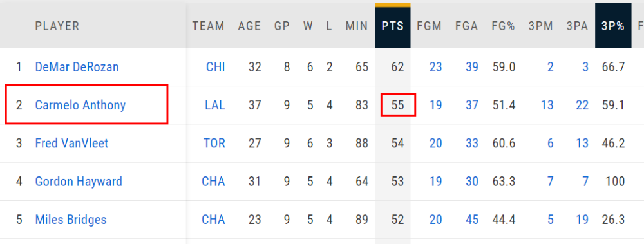Sort players by the GP header

pos(282,26)
